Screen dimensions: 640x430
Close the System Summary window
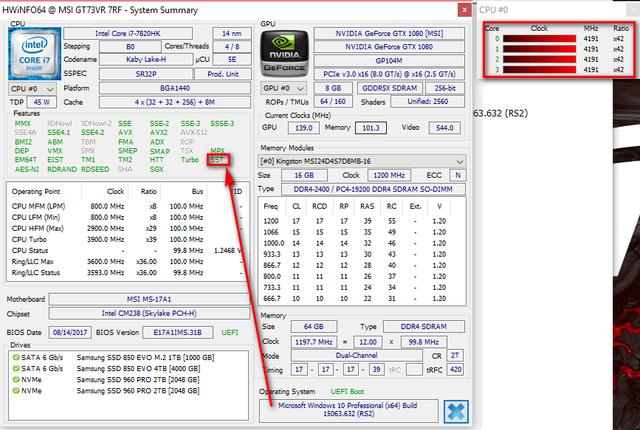[464, 10]
